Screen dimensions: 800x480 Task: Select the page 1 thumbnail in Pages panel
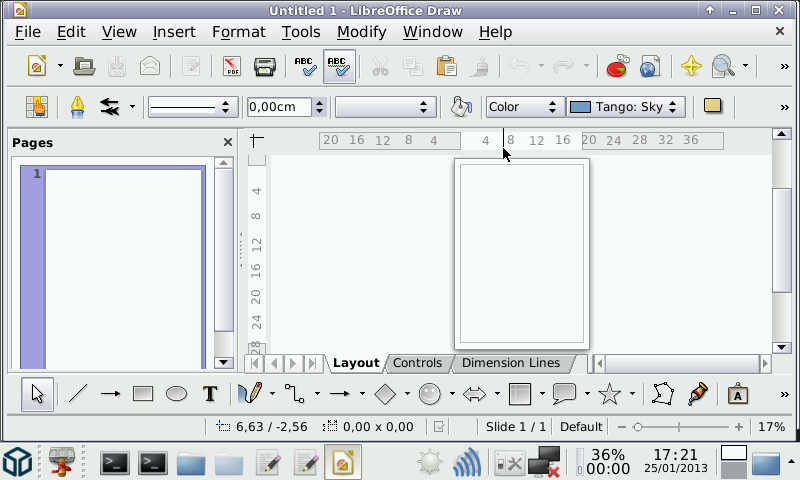124,267
